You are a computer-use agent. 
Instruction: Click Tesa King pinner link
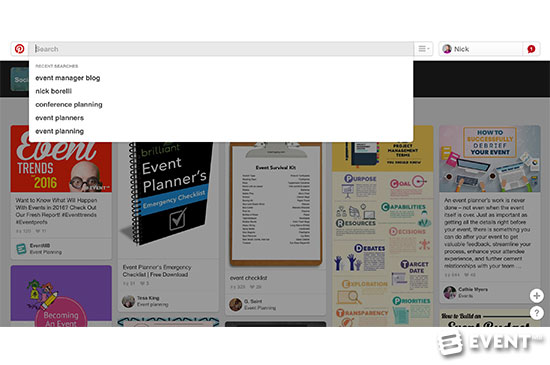pos(152,301)
